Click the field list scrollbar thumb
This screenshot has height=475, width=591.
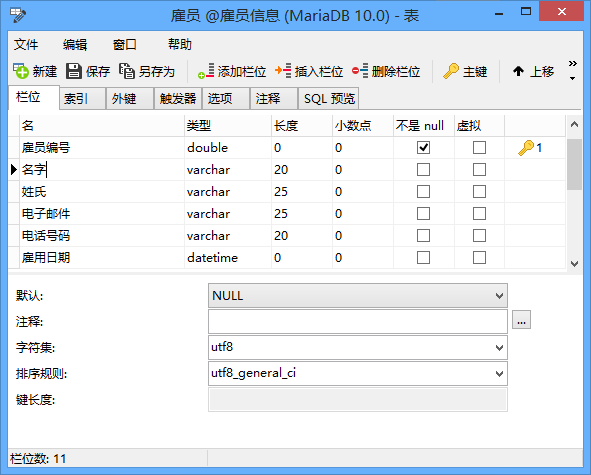tap(574, 164)
